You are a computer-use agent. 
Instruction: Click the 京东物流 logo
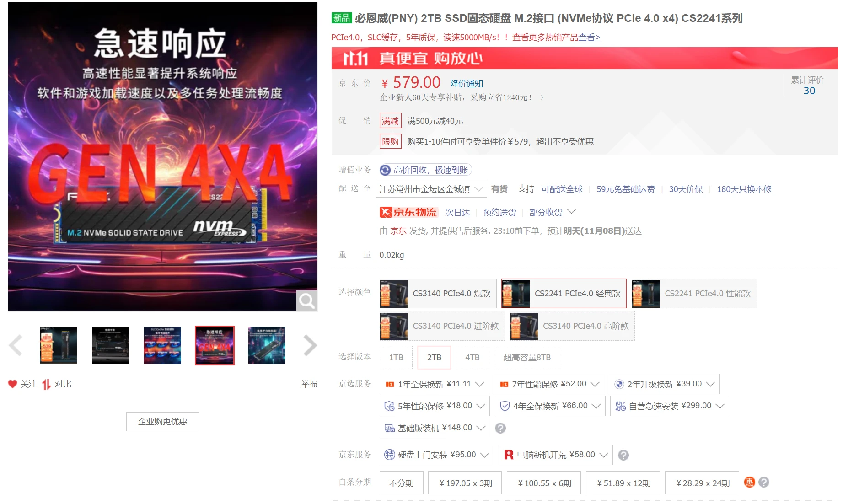408,212
